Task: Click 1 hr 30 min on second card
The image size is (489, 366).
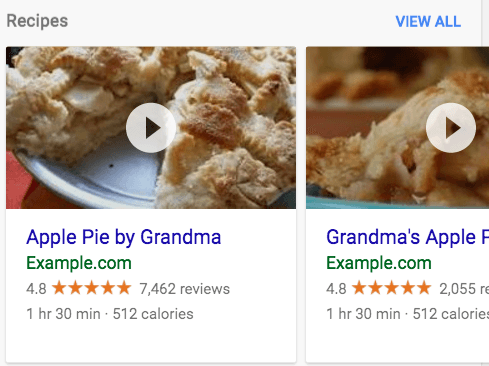Action: pyautogui.click(x=363, y=314)
